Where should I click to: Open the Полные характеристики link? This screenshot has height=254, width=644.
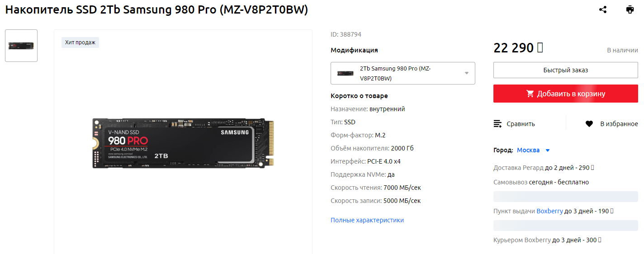[367, 220]
